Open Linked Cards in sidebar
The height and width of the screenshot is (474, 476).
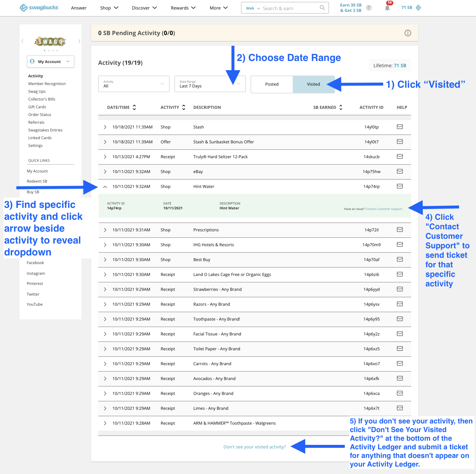(40, 138)
